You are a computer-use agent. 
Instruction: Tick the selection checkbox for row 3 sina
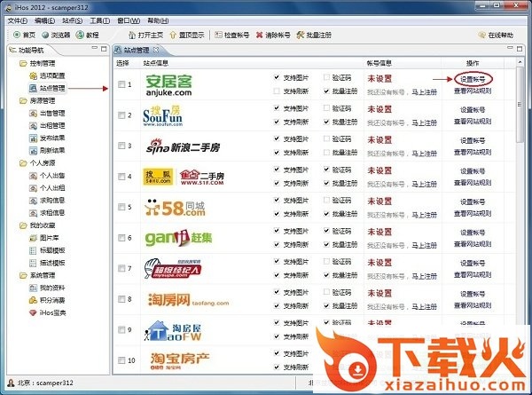click(x=121, y=146)
